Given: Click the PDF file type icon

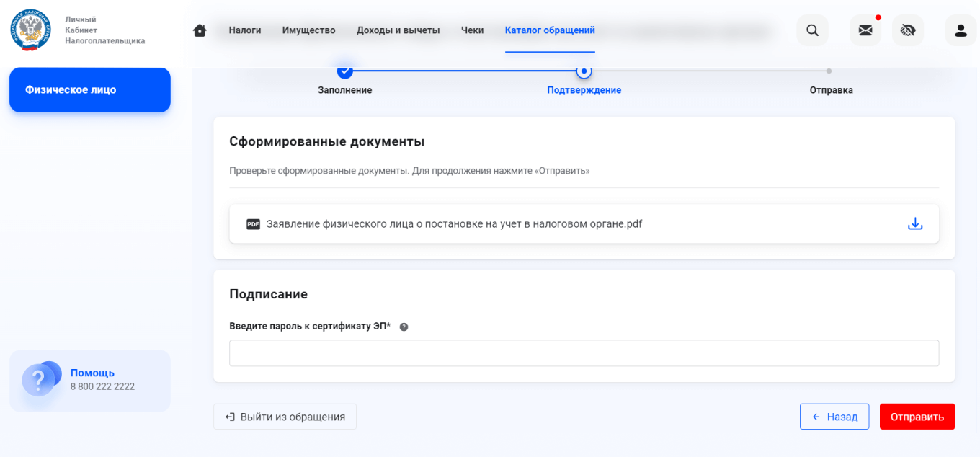Looking at the screenshot, I should (x=251, y=224).
